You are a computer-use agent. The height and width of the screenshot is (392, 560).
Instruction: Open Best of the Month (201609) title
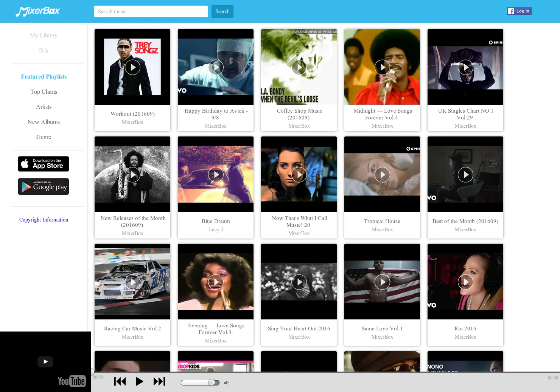pyautogui.click(x=465, y=221)
